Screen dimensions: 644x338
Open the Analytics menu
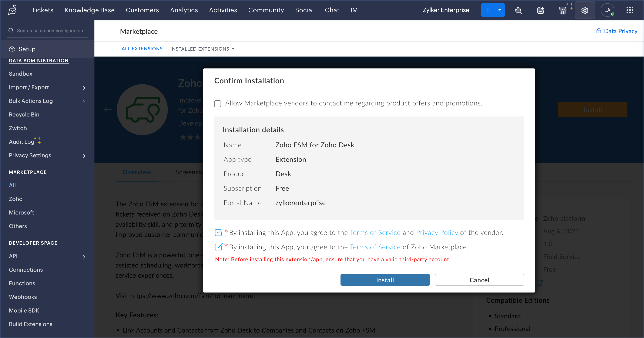coord(184,10)
